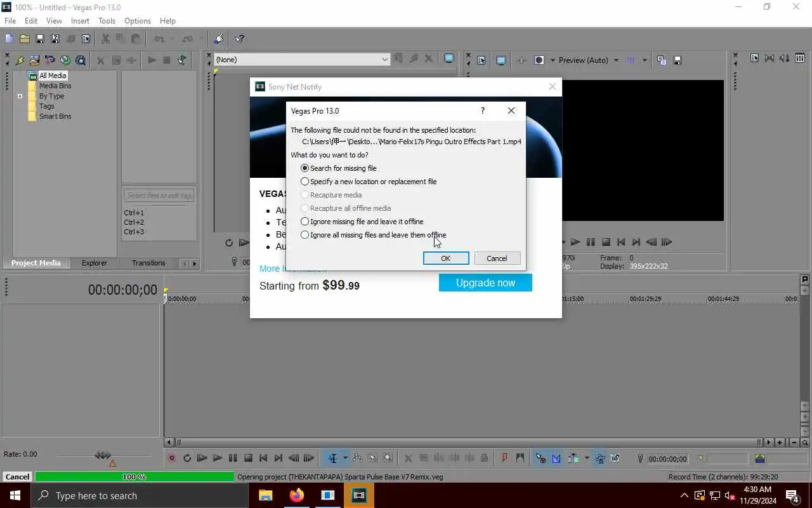Open Master Bus audio properties icon
This screenshot has width=812, height=508.
754,58
